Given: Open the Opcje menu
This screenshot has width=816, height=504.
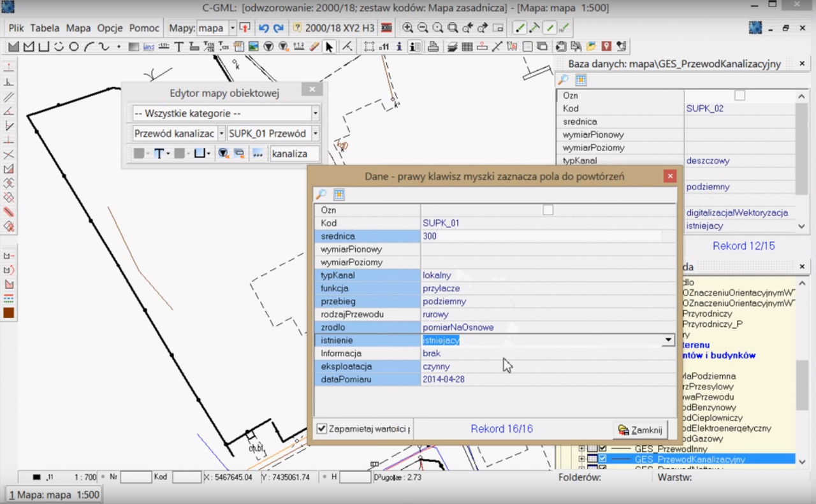Looking at the screenshot, I should point(110,28).
